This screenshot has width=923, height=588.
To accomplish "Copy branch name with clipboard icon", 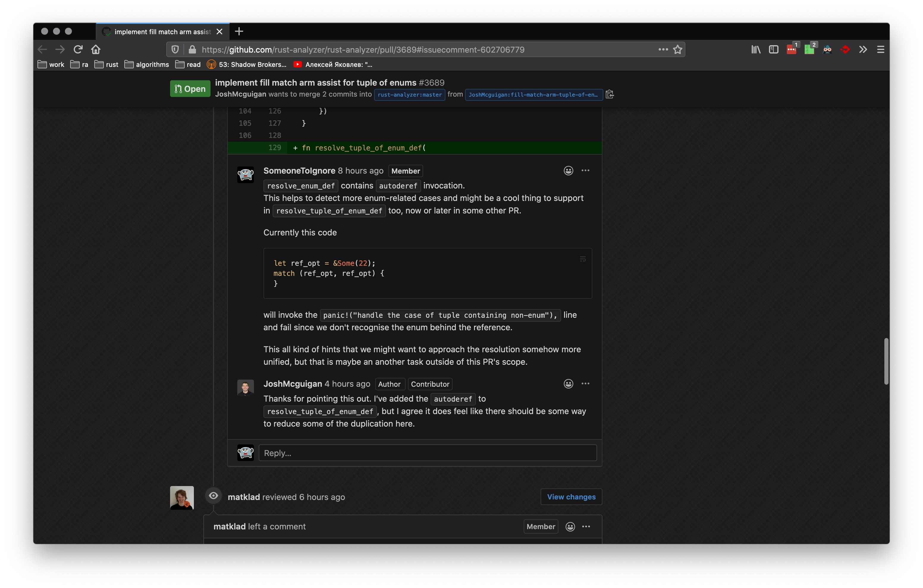I will tap(610, 94).
